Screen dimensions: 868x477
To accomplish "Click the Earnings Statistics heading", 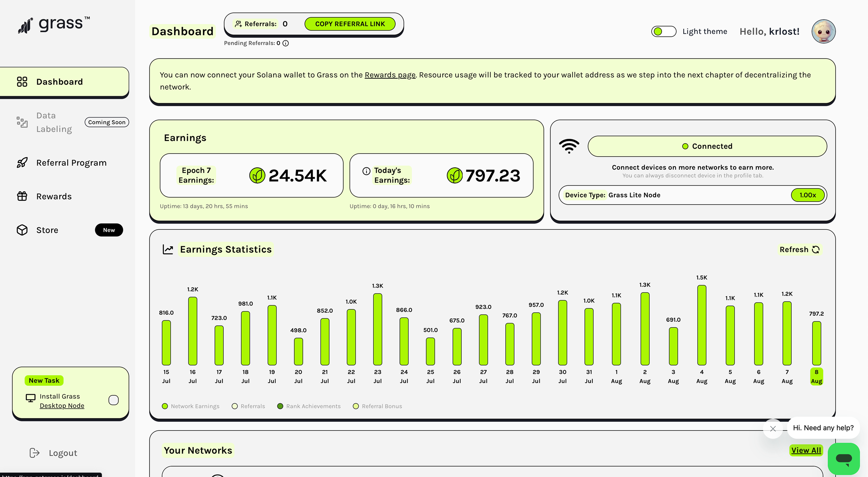I will [x=226, y=249].
